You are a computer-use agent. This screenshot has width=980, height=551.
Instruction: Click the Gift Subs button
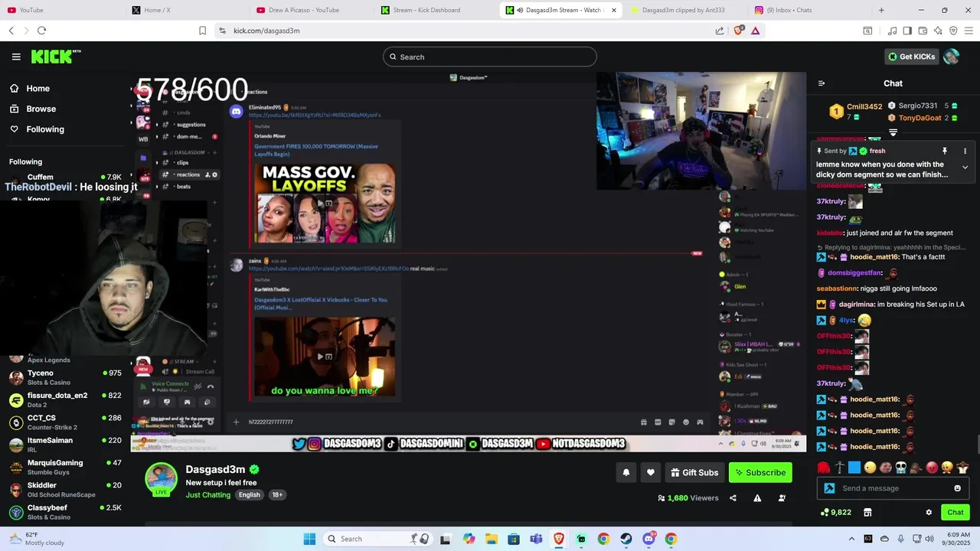point(694,473)
